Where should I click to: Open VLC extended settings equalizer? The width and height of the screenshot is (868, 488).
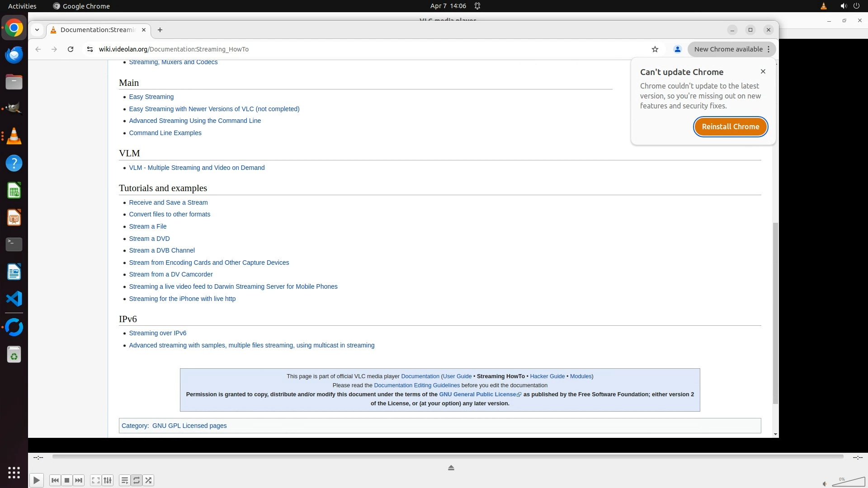pos(108,480)
